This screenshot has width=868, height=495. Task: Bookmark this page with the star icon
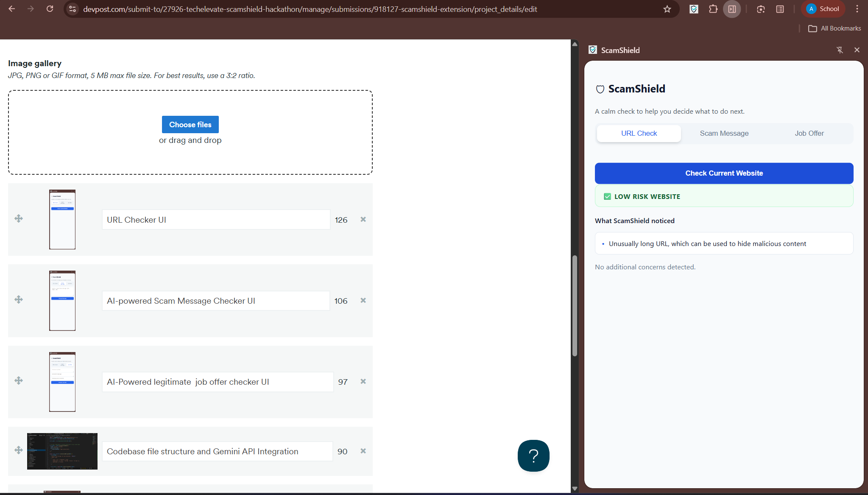[x=667, y=9]
